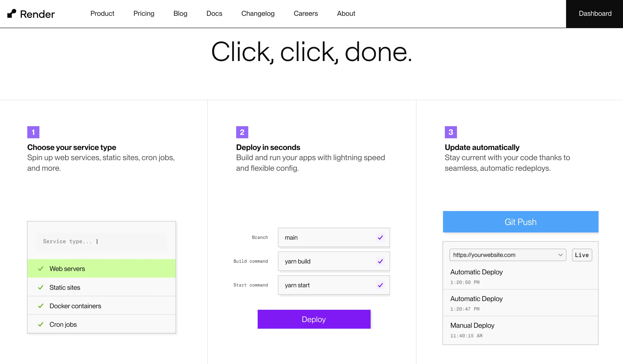Toggle the checkmark in the yarn start field
The height and width of the screenshot is (364, 623).
[380, 285]
